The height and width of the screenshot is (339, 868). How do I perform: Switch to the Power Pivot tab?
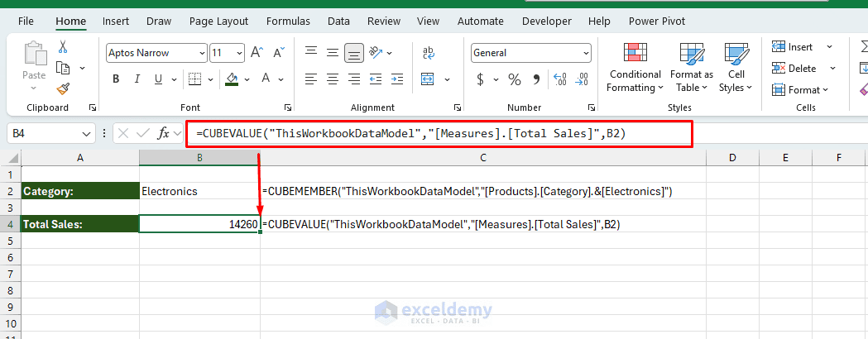657,21
